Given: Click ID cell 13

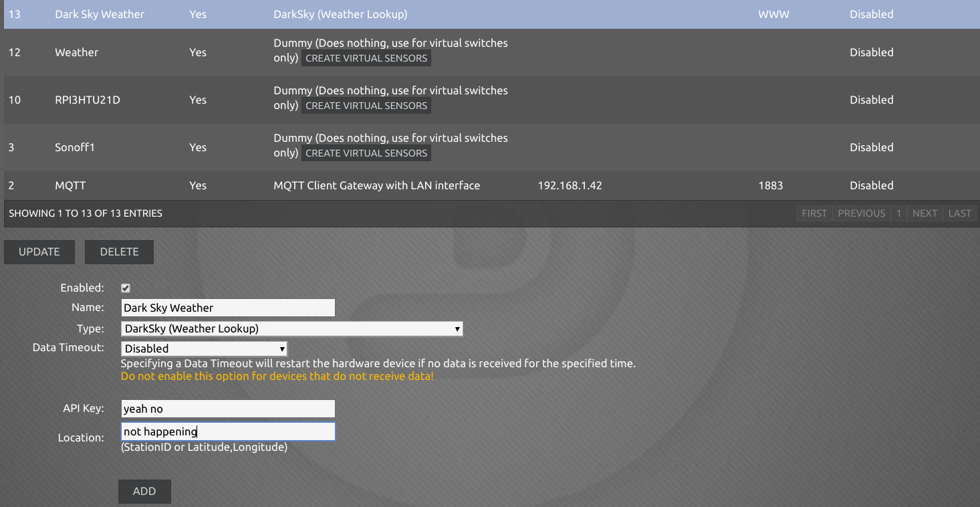Looking at the screenshot, I should click(x=15, y=14).
